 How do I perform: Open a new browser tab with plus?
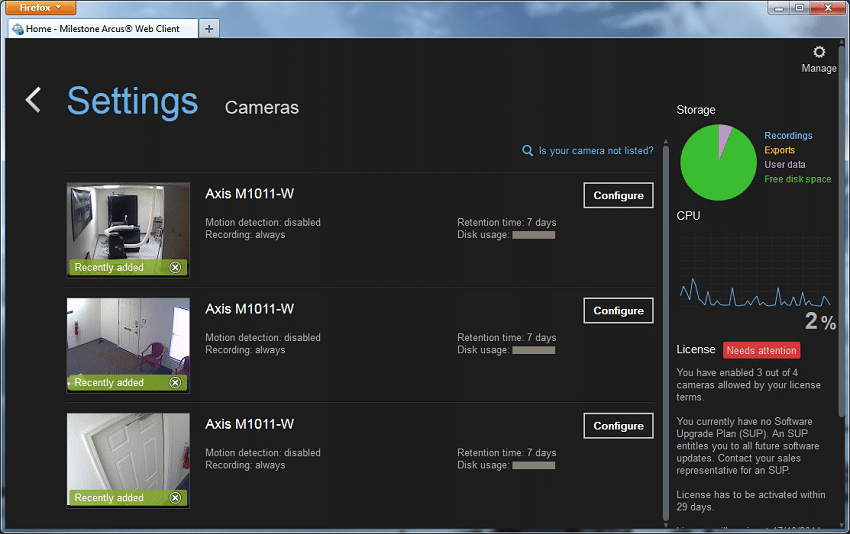click(209, 29)
